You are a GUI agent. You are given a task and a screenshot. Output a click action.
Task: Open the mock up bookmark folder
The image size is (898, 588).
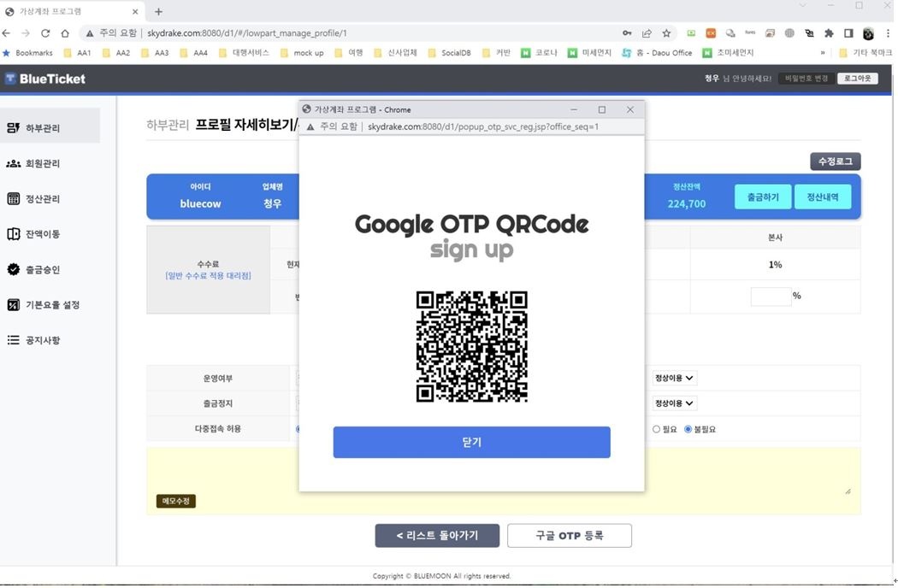pyautogui.click(x=302, y=53)
